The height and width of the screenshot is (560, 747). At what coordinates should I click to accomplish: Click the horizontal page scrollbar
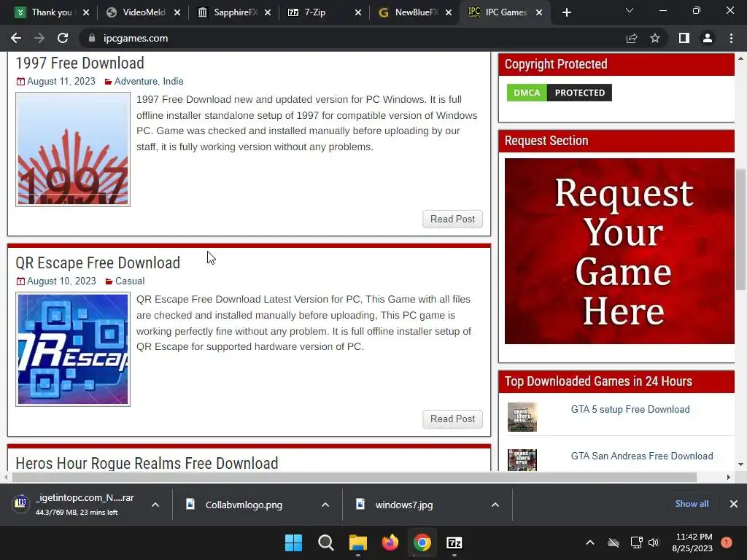pyautogui.click(x=354, y=477)
